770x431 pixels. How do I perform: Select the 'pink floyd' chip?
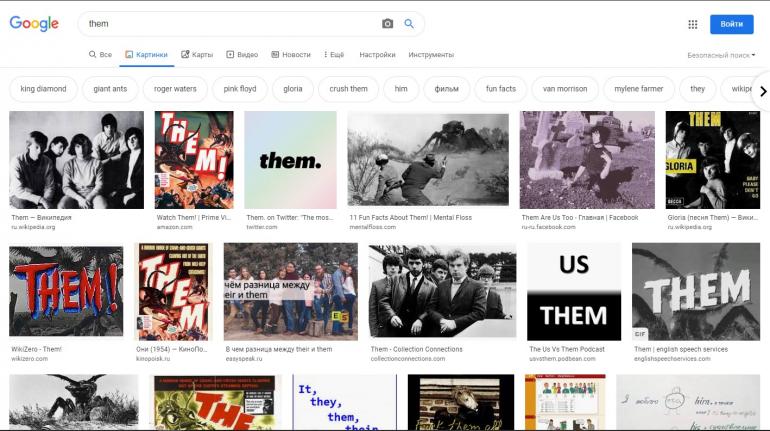click(240, 89)
